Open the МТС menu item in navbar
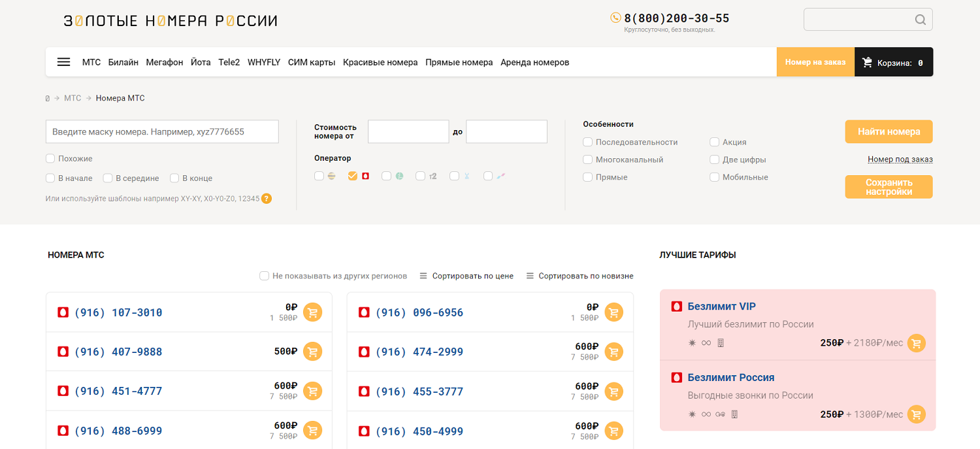The height and width of the screenshot is (449, 980). (91, 62)
